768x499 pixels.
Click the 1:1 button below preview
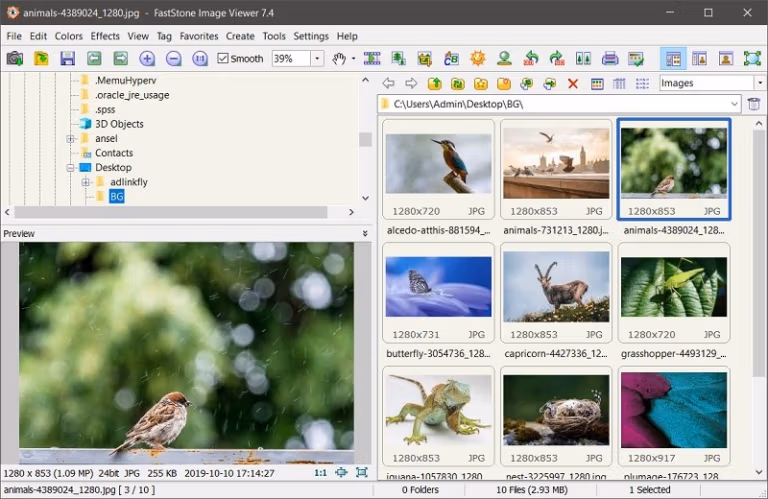320,473
